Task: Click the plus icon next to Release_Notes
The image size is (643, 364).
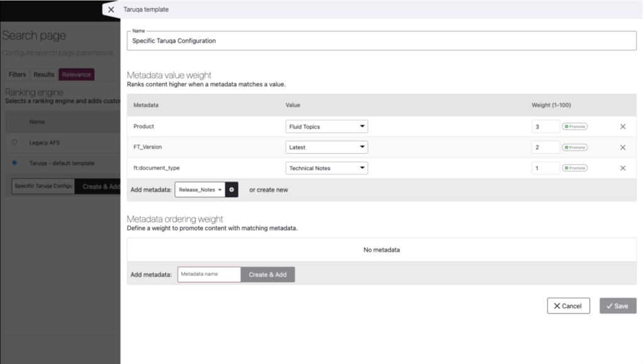Action: [x=232, y=190]
